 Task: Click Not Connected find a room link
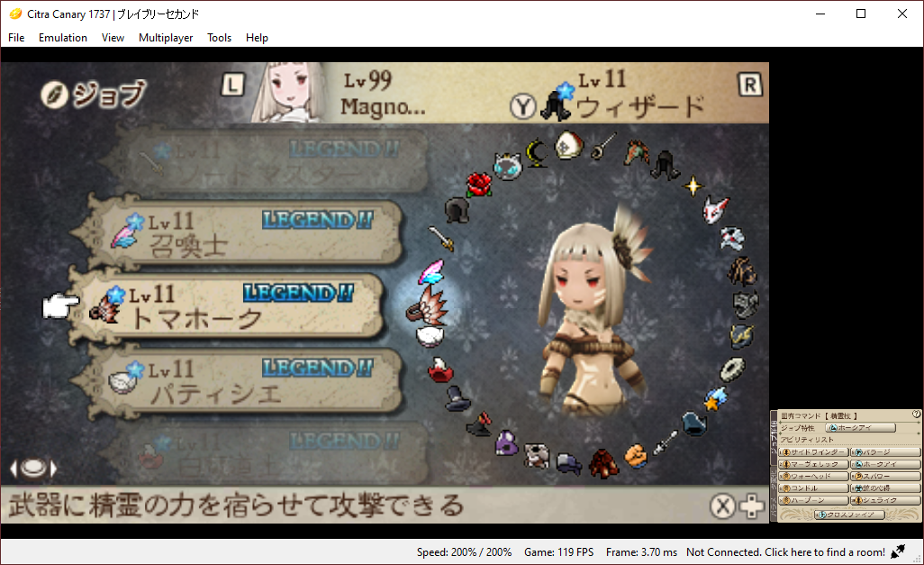tap(785, 552)
